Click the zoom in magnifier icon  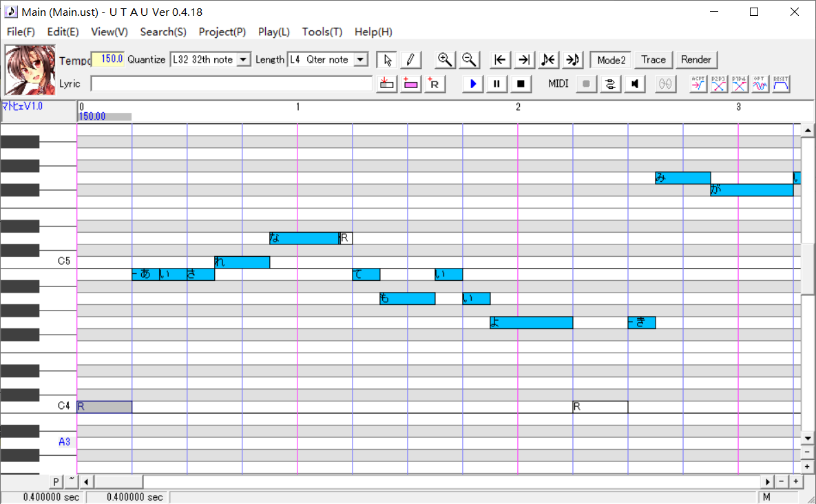click(446, 60)
